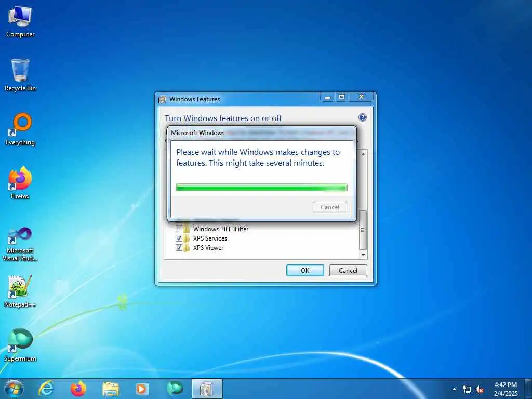Image resolution: width=532 pixels, height=399 pixels.
Task: Open Windows Explorer from the taskbar
Action: (x=111, y=389)
